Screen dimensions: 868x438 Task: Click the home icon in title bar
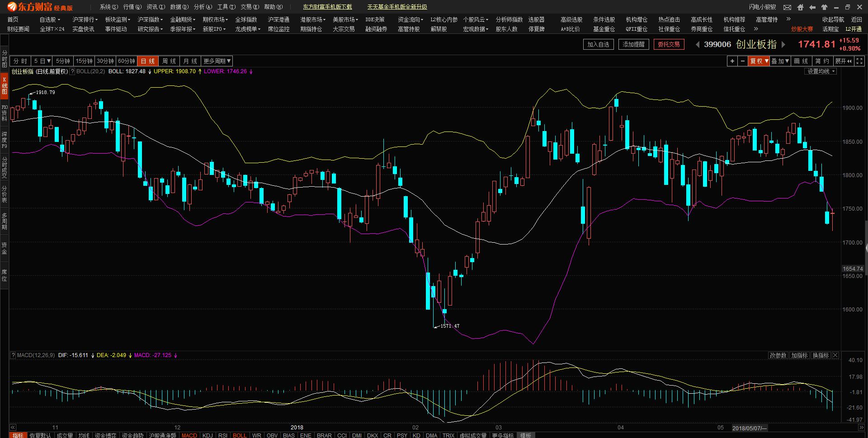[x=800, y=7]
